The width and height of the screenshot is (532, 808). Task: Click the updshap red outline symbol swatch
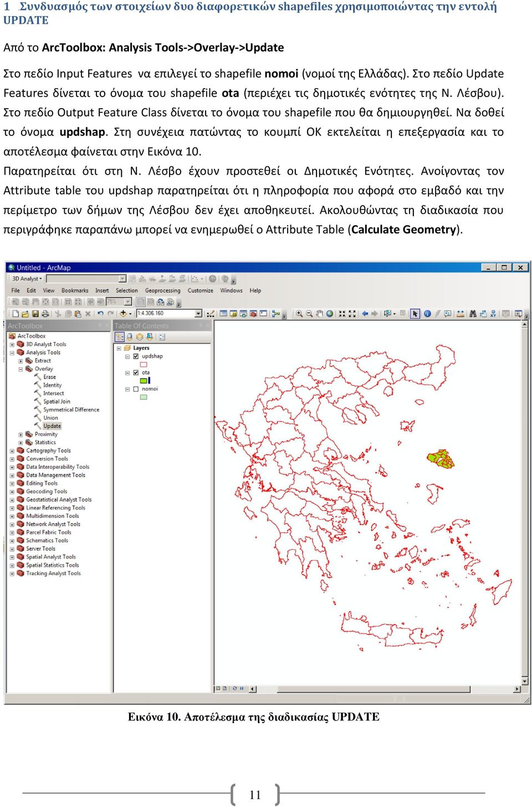[x=144, y=365]
